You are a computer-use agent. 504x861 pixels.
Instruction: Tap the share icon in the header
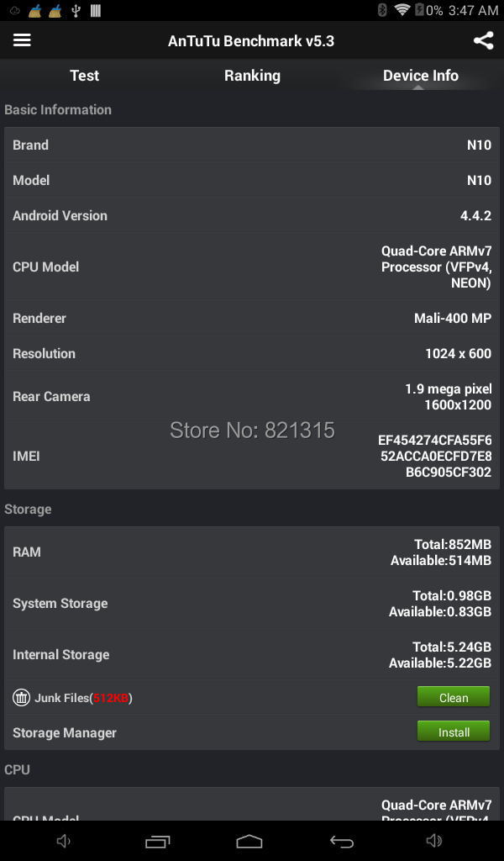click(483, 40)
